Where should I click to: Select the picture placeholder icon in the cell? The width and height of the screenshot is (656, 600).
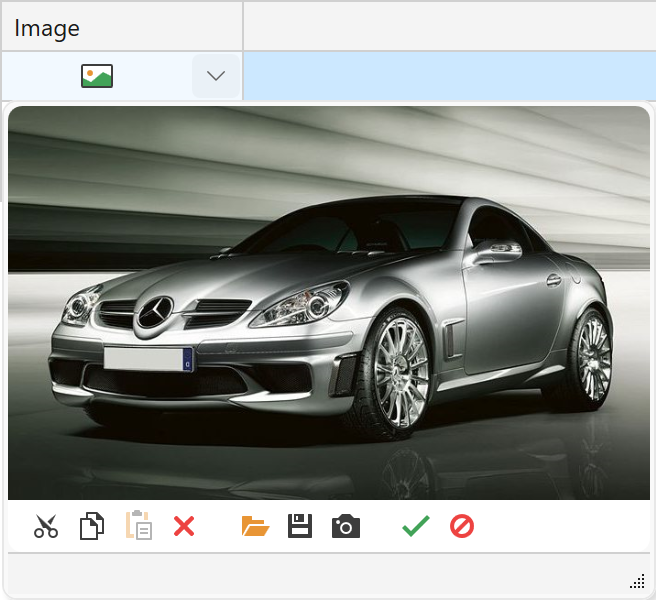97,76
